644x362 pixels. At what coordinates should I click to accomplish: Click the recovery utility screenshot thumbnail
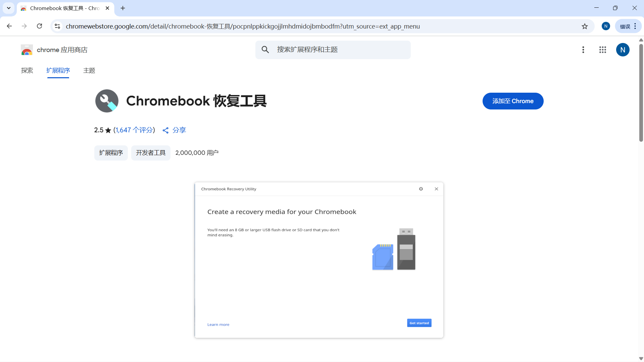click(x=318, y=260)
